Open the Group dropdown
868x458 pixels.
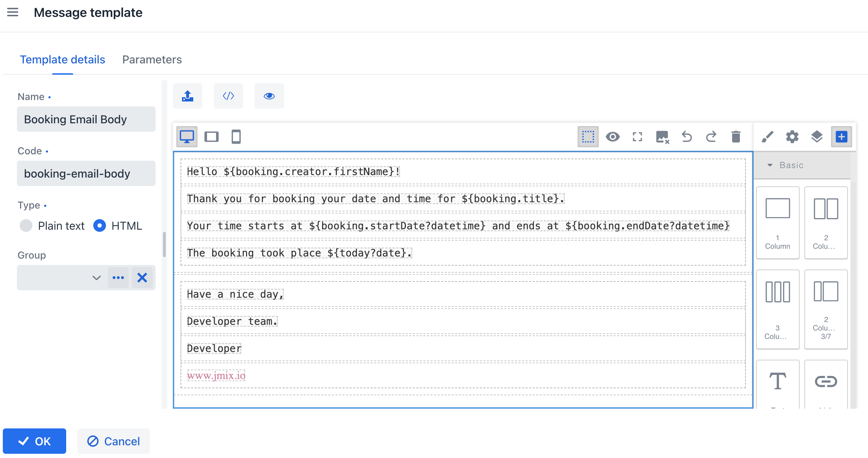96,278
